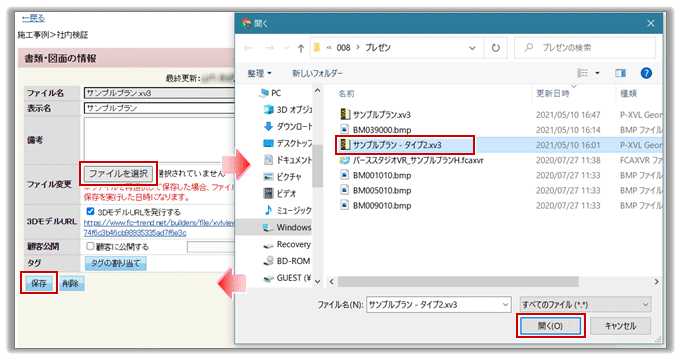Open ピクチャ folder in sidebar
681x360 pixels.
pyautogui.click(x=283, y=177)
